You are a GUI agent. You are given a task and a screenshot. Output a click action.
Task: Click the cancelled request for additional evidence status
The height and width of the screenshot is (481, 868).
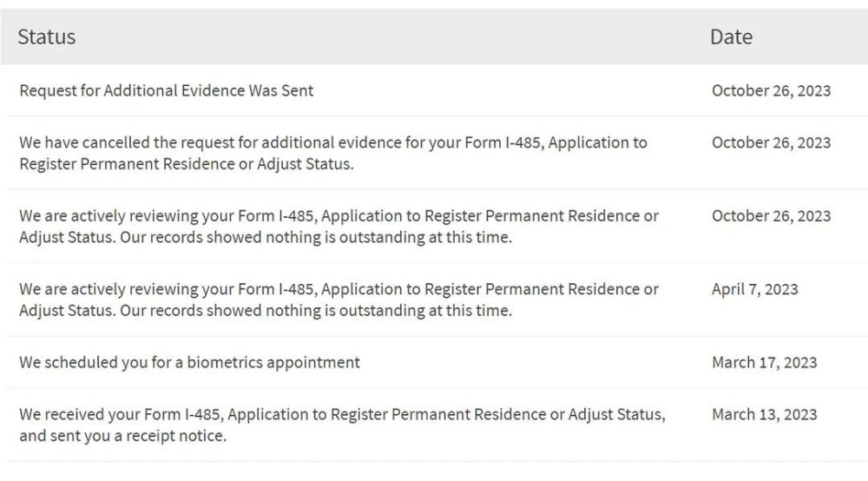pyautogui.click(x=333, y=153)
